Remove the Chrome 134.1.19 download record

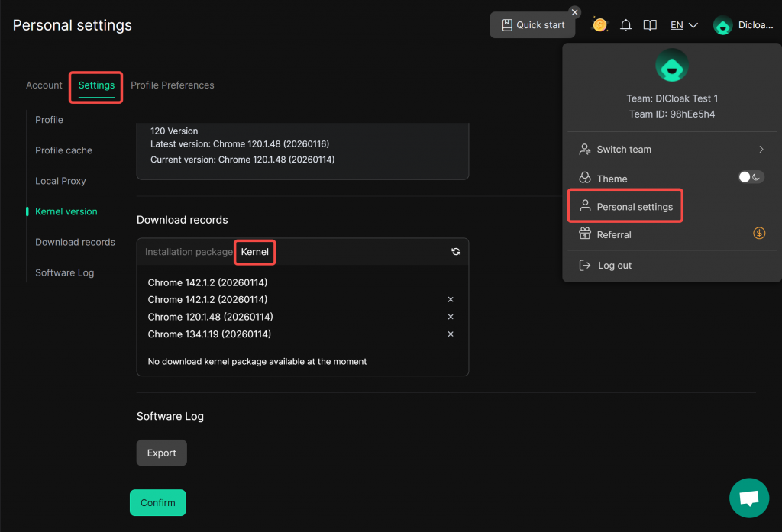click(451, 334)
